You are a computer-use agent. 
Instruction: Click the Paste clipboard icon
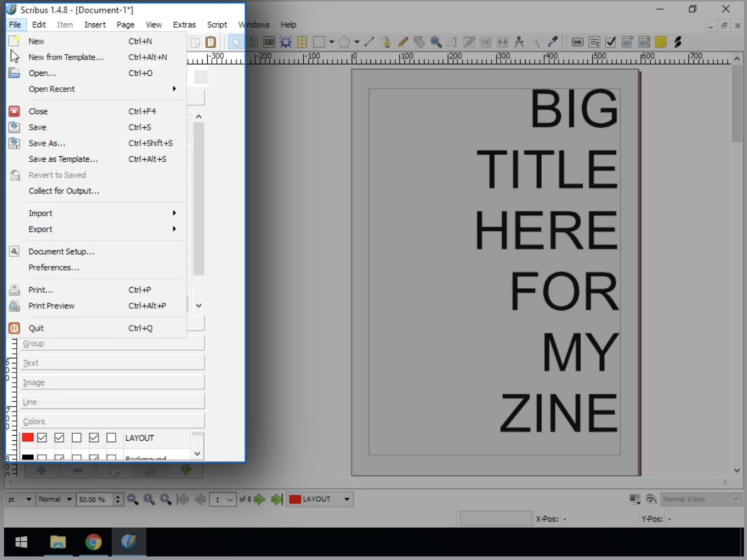pos(211,42)
